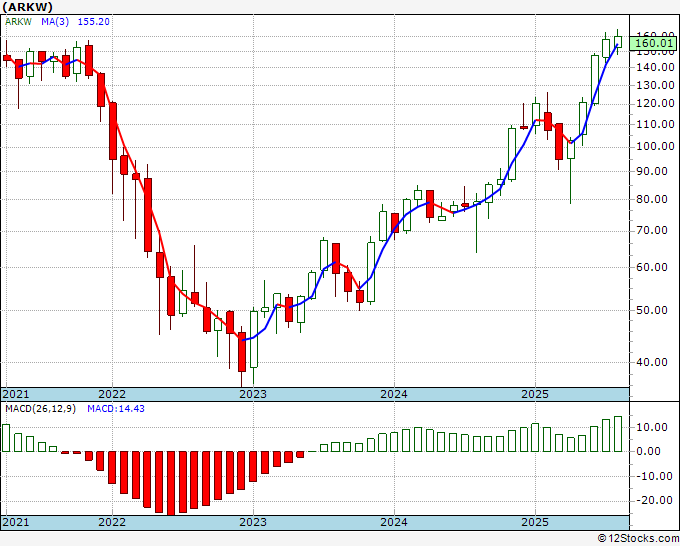Click the 10.00 MACD axis label
This screenshot has height=546, width=680.
coord(654,428)
